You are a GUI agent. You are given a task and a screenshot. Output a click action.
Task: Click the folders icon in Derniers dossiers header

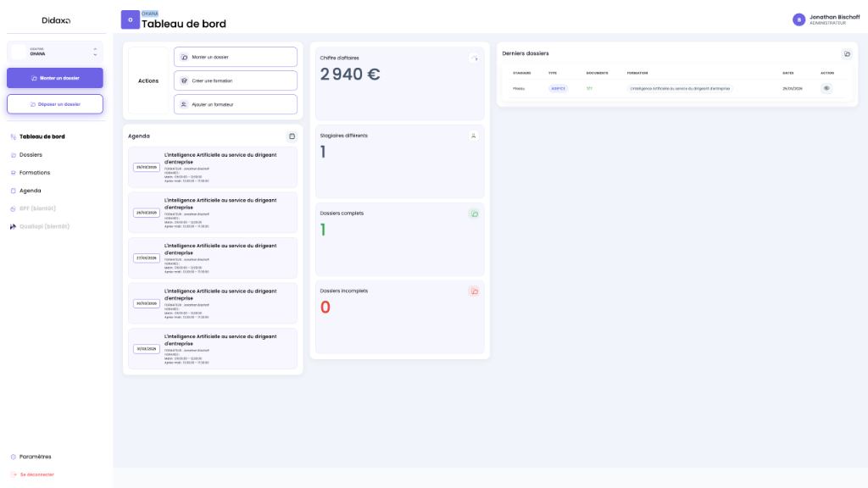click(847, 54)
